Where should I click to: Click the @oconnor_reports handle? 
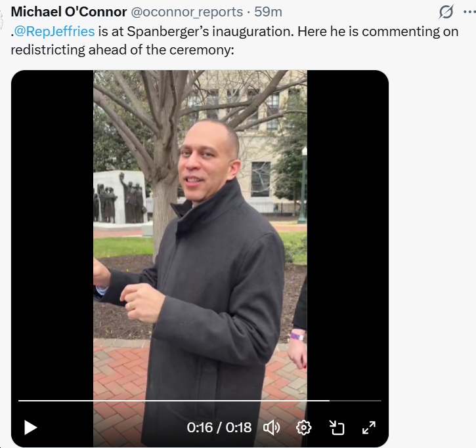186,12
